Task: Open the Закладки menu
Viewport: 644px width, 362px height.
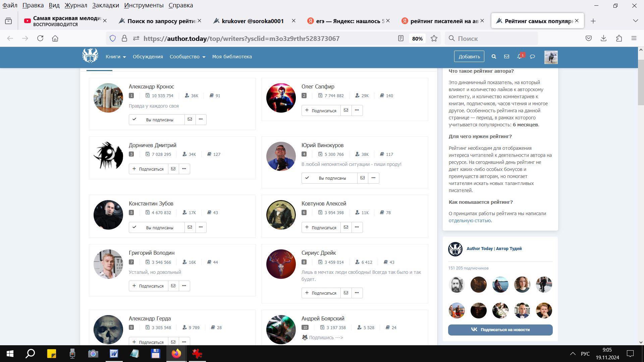Action: coord(105,5)
